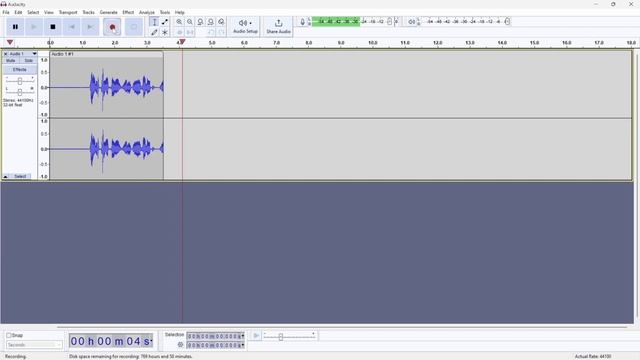
Task: Click the timeline ruler start marker triangle
Action: pyautogui.click(x=10, y=42)
